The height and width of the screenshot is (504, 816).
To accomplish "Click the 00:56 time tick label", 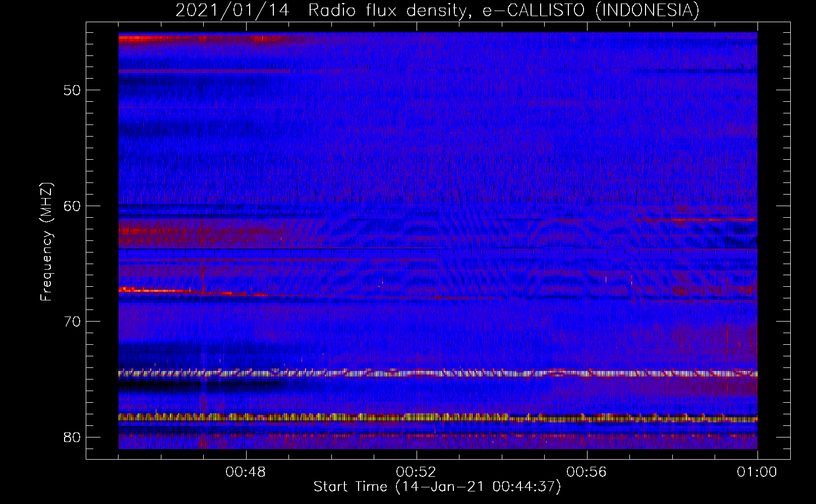I will point(587,472).
